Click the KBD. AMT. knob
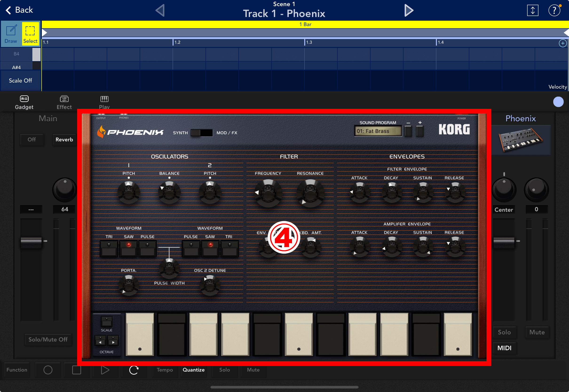Image resolution: width=569 pixels, height=392 pixels. click(311, 247)
